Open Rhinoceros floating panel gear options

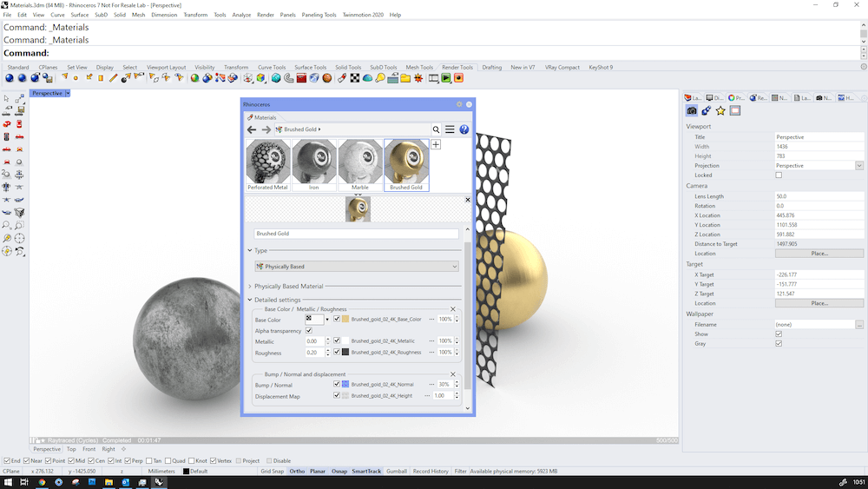(x=459, y=104)
